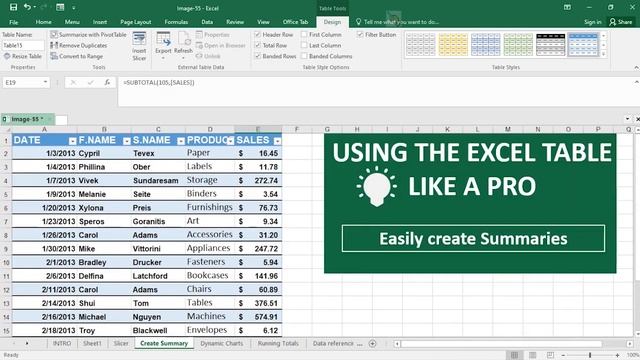The height and width of the screenshot is (360, 640).
Task: Click the Tell me lightbulb search box
Action: pos(397,22)
